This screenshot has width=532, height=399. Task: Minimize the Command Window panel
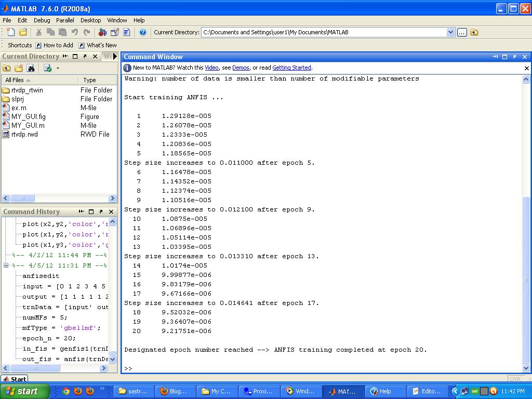tap(495, 57)
